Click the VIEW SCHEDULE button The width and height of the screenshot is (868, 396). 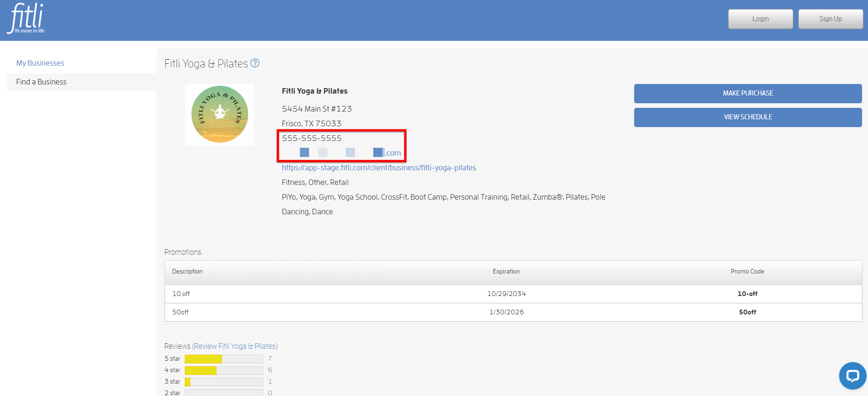[748, 117]
